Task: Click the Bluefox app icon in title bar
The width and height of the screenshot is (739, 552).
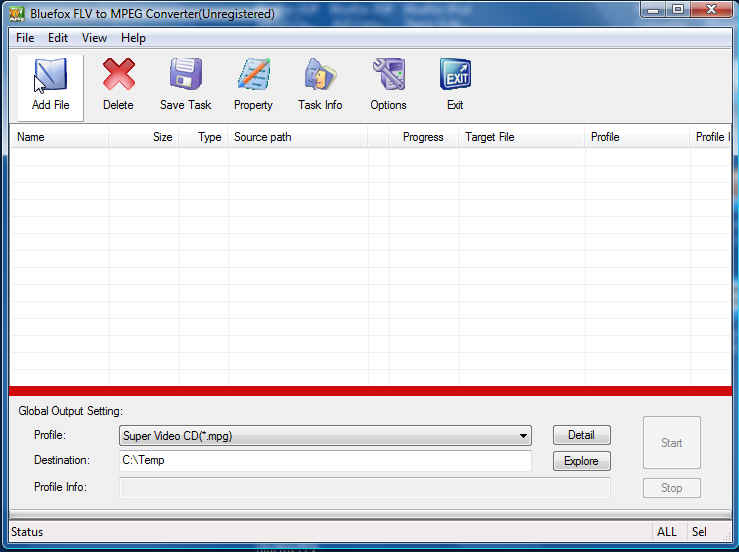Action: click(17, 14)
